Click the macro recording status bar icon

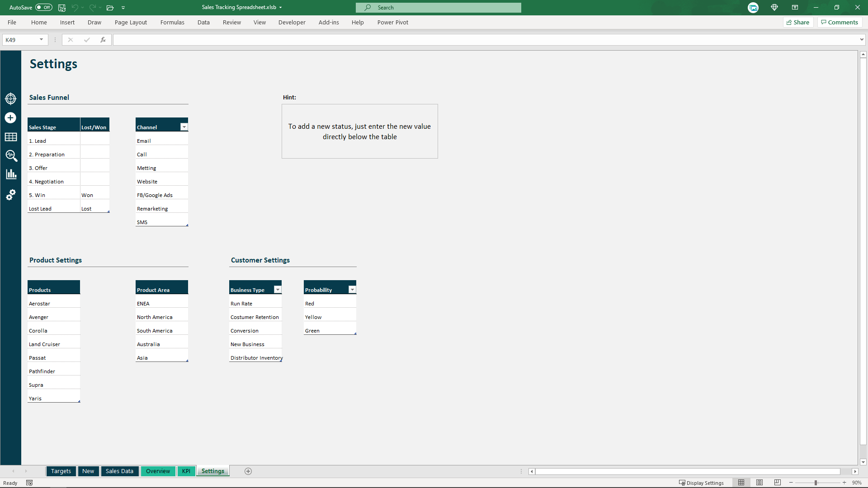click(29, 483)
